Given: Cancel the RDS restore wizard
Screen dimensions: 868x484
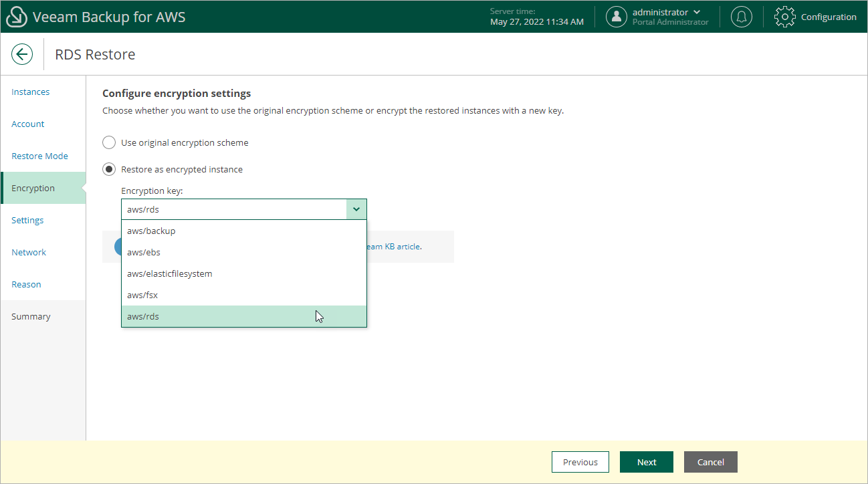Looking at the screenshot, I should pos(711,462).
